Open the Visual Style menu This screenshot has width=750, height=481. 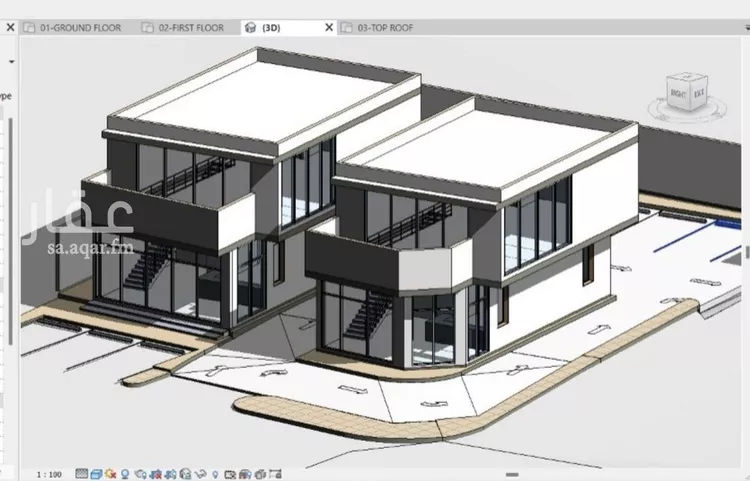click(96, 473)
